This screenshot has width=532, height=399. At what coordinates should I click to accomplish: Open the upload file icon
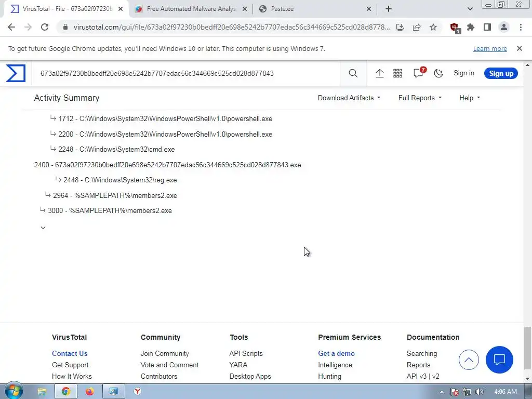coord(380,73)
